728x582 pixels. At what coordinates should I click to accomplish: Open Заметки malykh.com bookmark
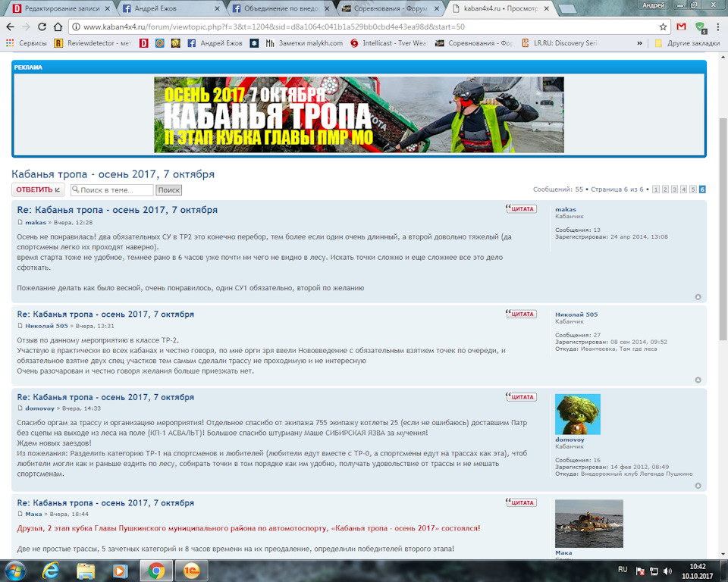point(304,43)
